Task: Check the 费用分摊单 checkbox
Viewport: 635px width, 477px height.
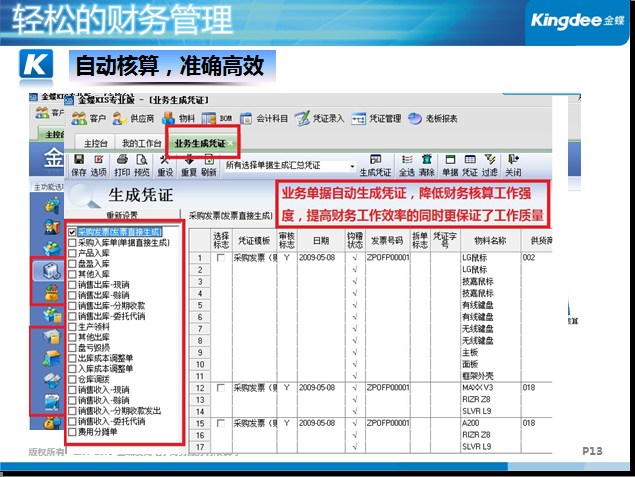Action: [72, 432]
